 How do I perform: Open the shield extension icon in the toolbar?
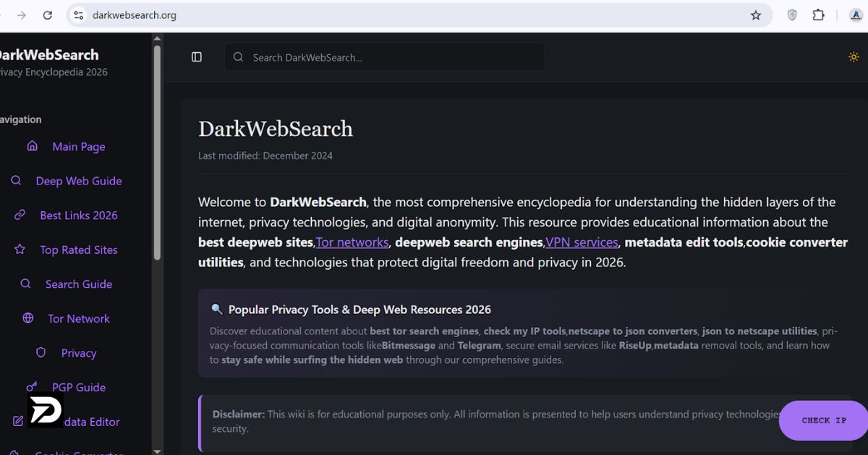[x=792, y=15]
